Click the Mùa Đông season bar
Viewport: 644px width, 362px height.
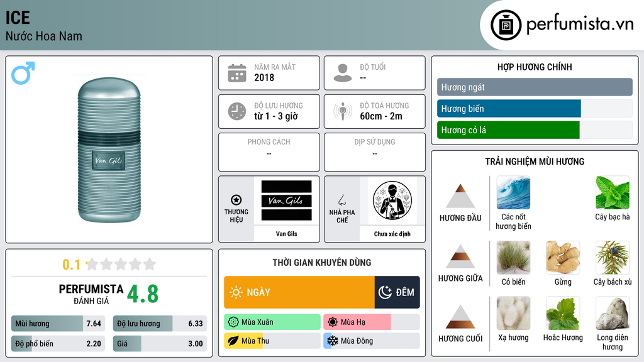point(372,341)
